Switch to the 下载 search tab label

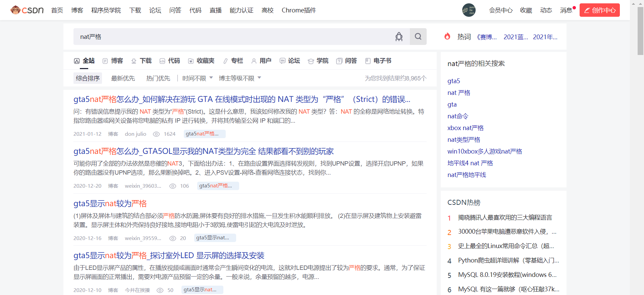click(x=146, y=61)
